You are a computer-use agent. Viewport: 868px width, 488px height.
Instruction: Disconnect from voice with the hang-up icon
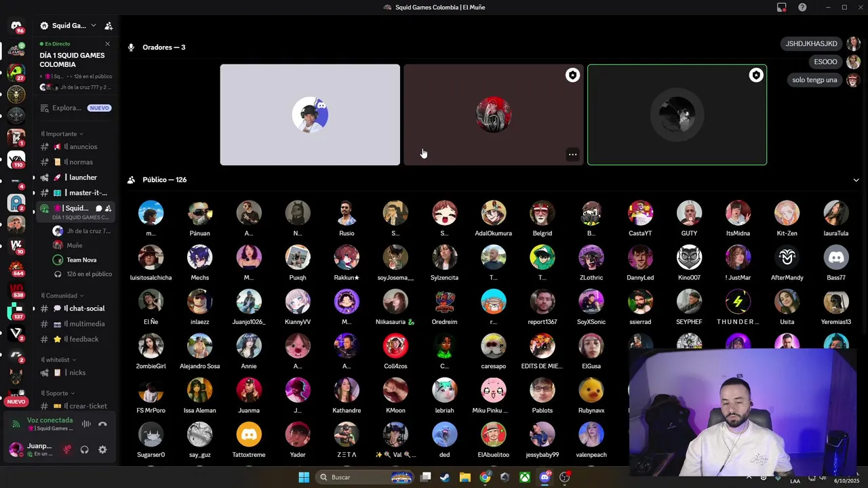(102, 424)
